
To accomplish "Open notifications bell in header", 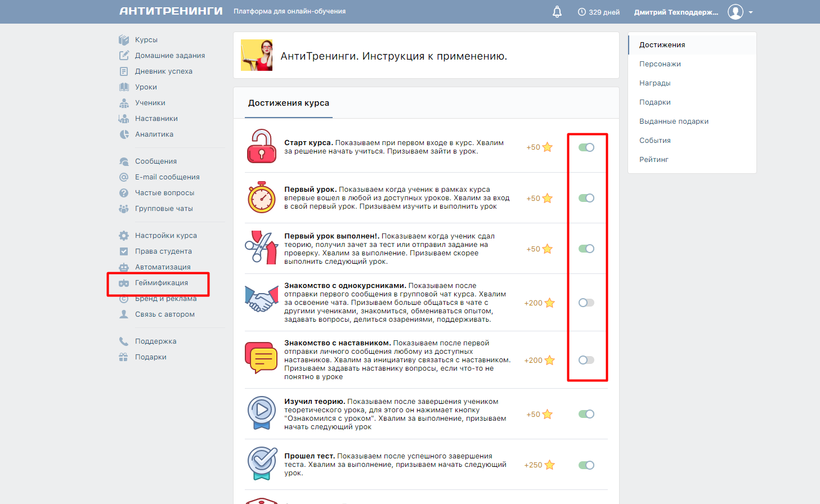I will 557,12.
